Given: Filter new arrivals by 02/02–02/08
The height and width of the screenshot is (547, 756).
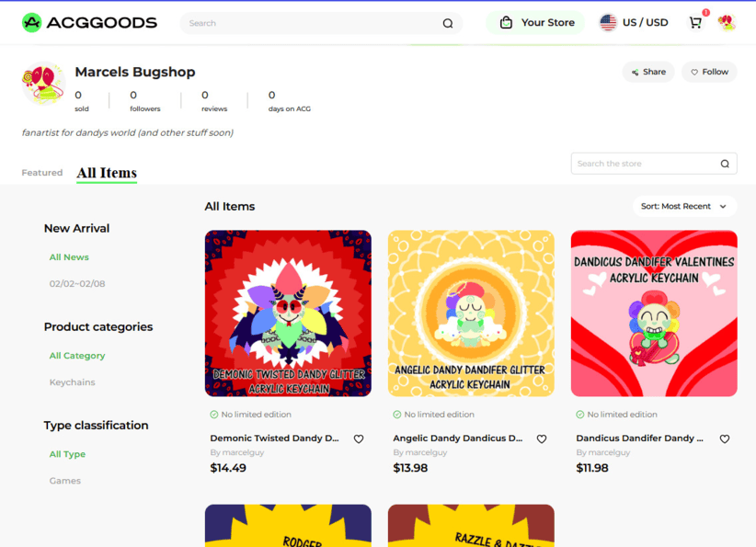Looking at the screenshot, I should [77, 284].
